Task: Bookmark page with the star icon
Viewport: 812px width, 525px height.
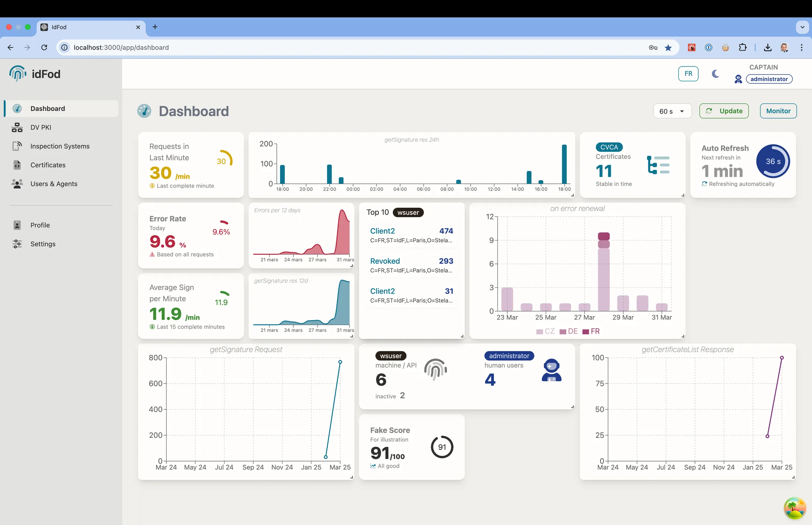Action: (x=668, y=47)
